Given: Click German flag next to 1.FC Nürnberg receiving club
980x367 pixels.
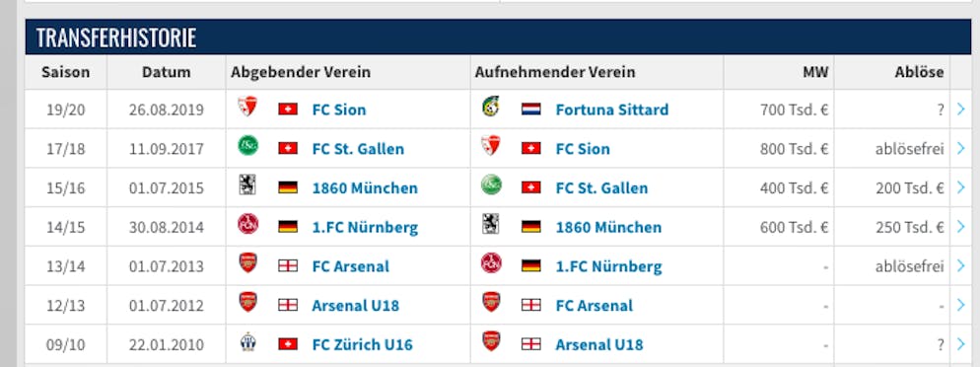Looking at the screenshot, I should [x=531, y=266].
